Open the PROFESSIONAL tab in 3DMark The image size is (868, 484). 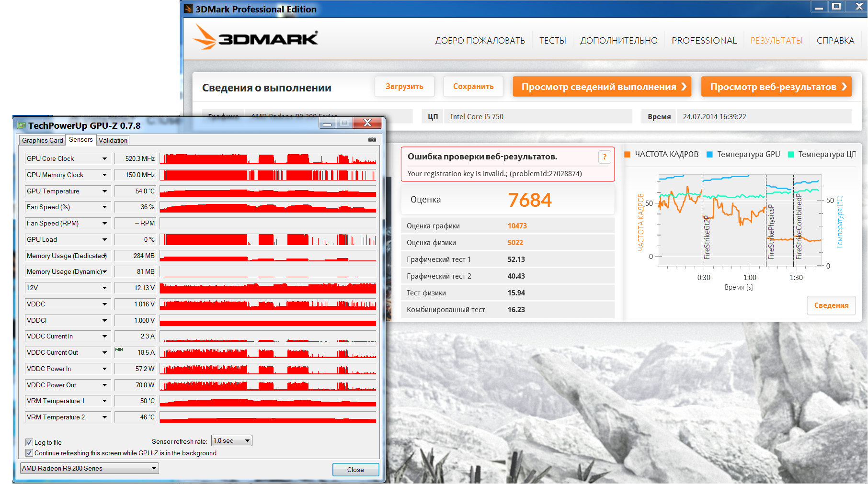coord(704,41)
